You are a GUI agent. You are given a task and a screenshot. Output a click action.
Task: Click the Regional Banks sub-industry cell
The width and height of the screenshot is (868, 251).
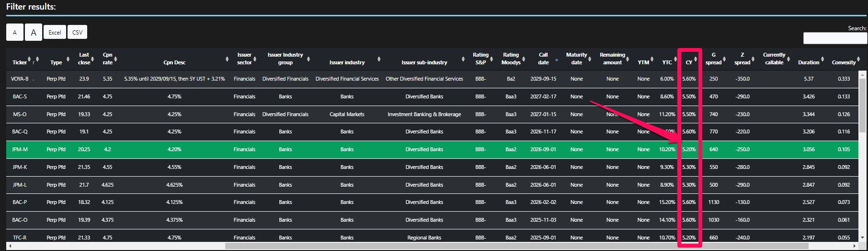[424, 238]
